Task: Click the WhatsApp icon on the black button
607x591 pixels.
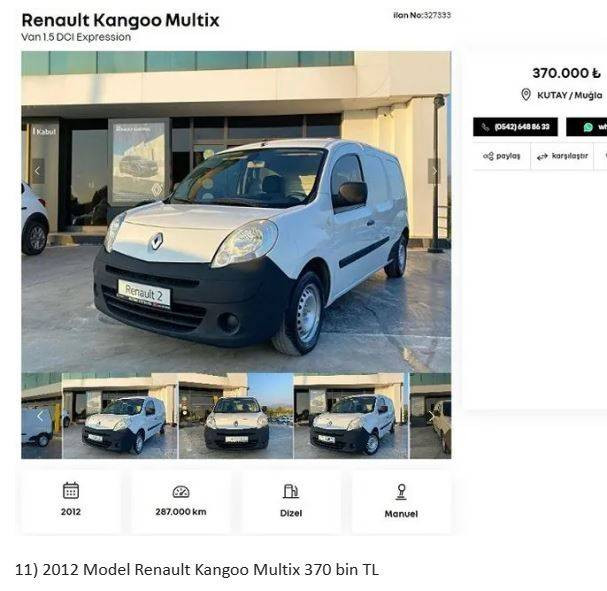Action: [588, 127]
